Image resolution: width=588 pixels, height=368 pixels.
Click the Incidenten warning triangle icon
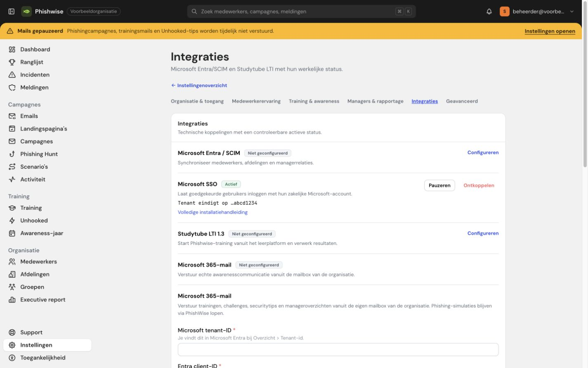click(x=12, y=75)
